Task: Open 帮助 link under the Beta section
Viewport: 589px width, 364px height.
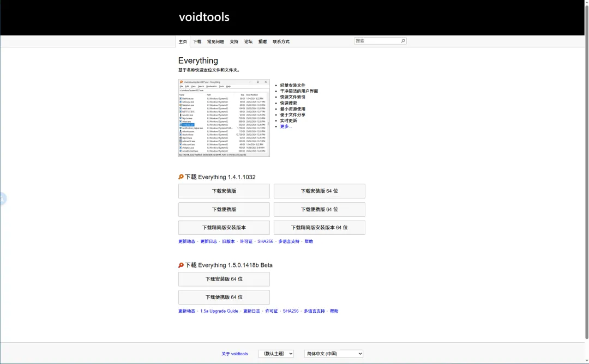Action: (x=334, y=311)
